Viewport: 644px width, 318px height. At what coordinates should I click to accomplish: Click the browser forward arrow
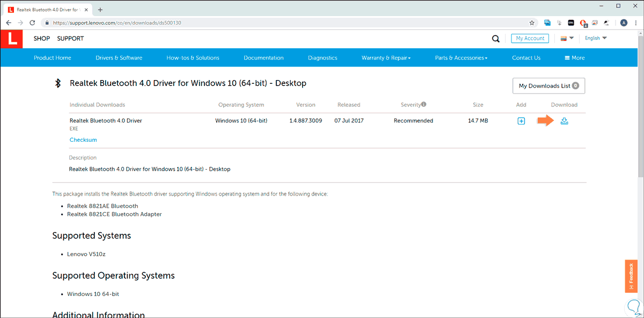tap(20, 23)
